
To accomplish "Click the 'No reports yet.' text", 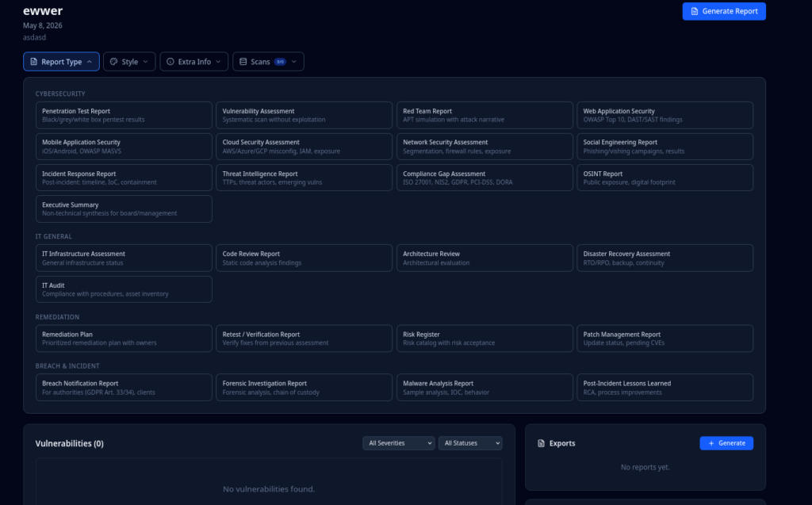I will pos(645,467).
